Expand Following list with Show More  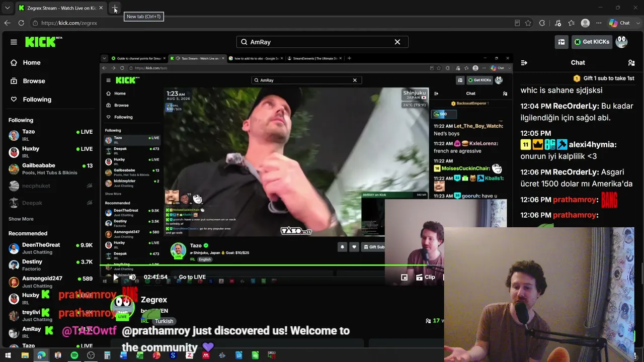pyautogui.click(x=21, y=219)
